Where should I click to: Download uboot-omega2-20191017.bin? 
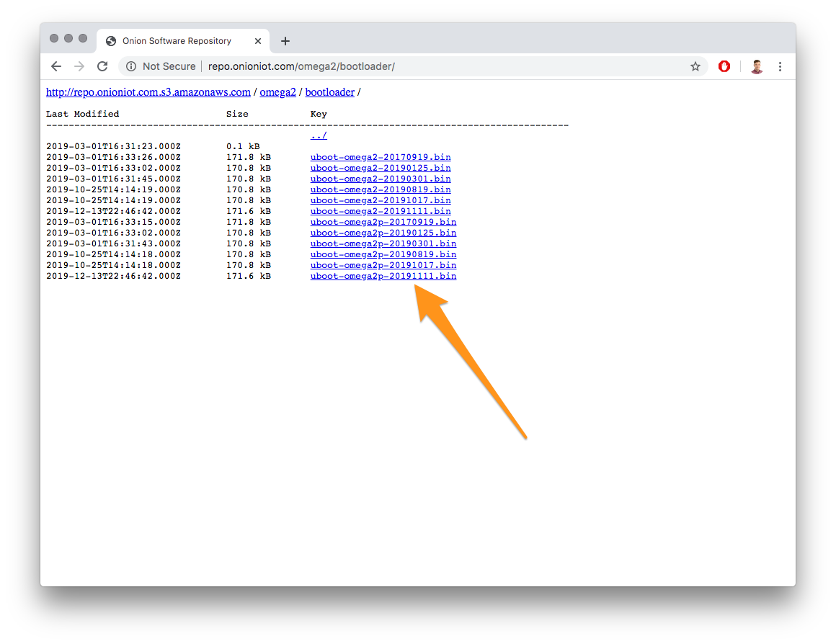click(381, 200)
